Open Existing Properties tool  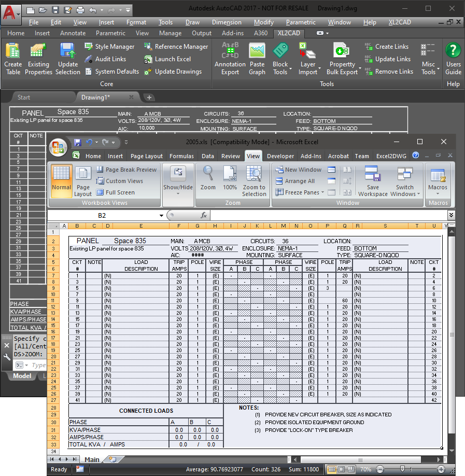click(x=38, y=52)
